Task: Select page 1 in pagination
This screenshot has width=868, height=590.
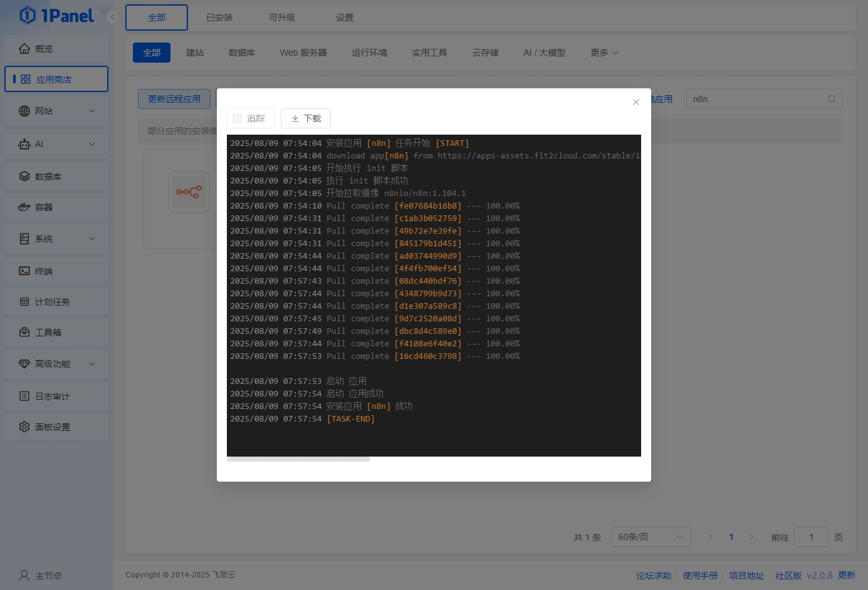Action: [731, 537]
